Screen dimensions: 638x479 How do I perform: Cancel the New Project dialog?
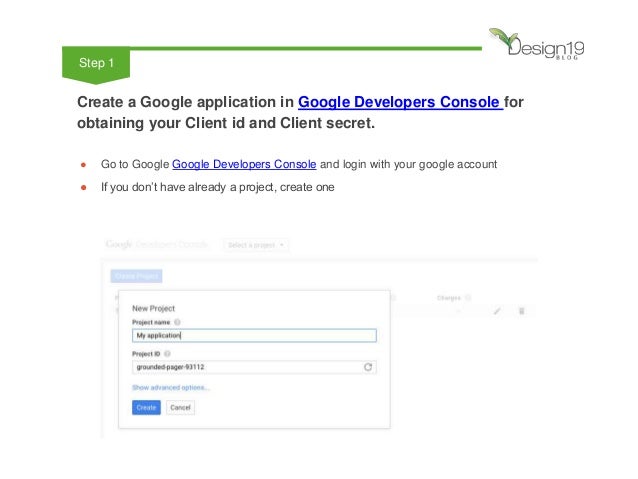pos(180,407)
